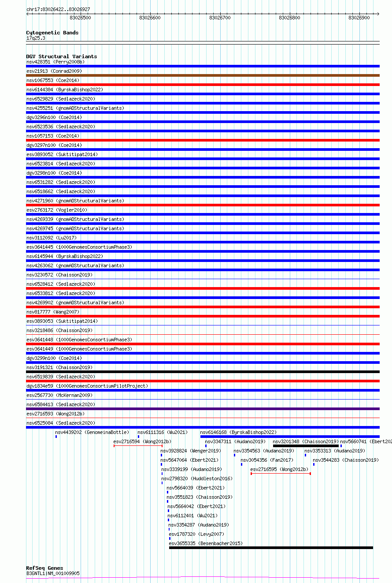Click the RefSeq Genes track title
The image size is (392, 583).
[44, 568]
